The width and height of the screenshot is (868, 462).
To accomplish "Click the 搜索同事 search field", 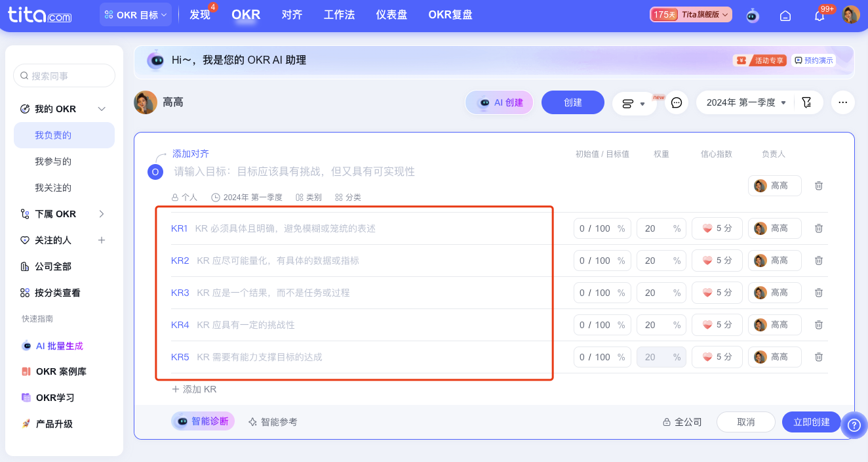I will 64,76.
